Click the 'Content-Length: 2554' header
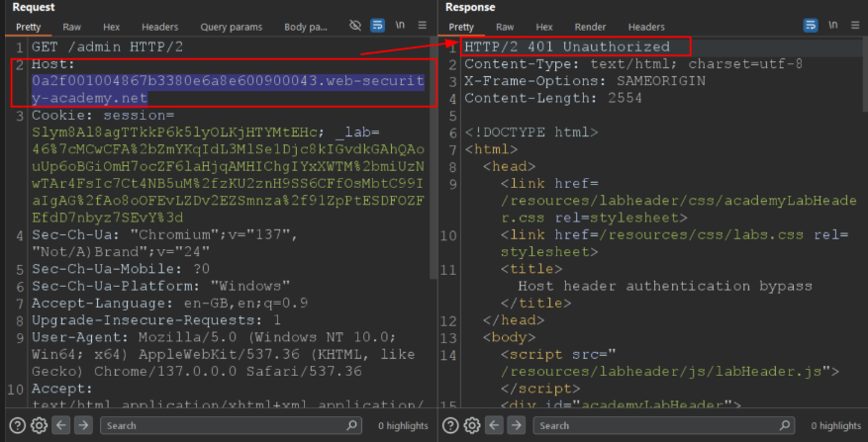This screenshot has width=868, height=442. pos(553,99)
